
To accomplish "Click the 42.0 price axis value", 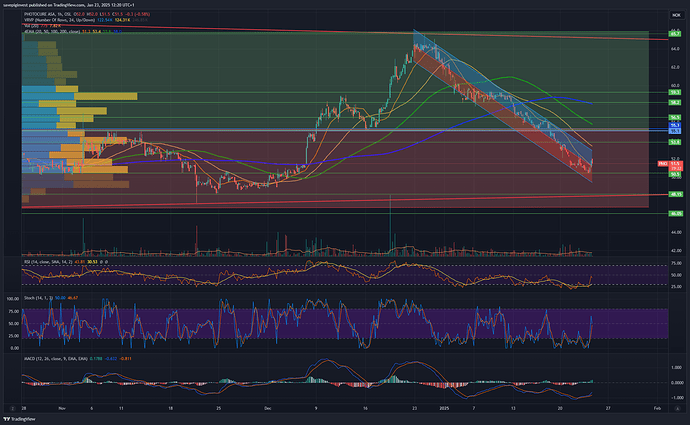I will pyautogui.click(x=675, y=250).
